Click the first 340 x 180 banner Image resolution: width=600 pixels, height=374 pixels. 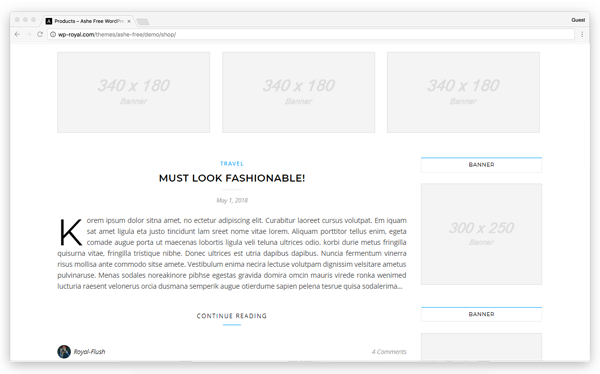click(x=134, y=92)
